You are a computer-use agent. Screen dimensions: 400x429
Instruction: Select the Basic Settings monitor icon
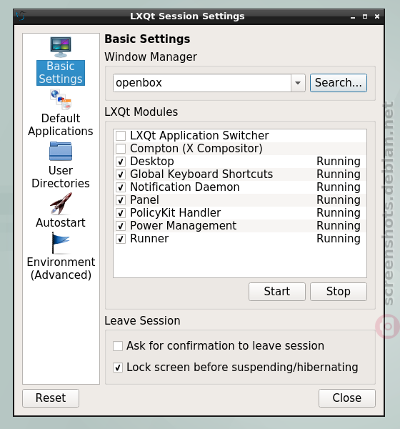(61, 47)
